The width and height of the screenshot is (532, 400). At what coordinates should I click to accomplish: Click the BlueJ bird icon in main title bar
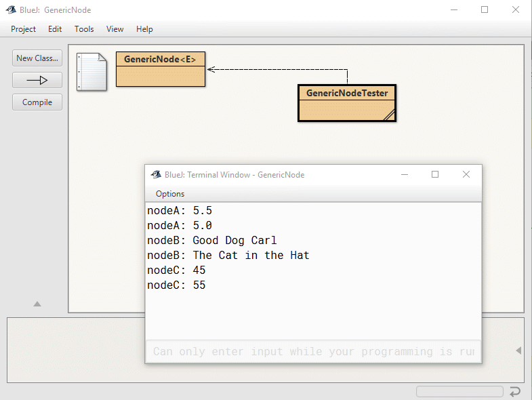11,10
